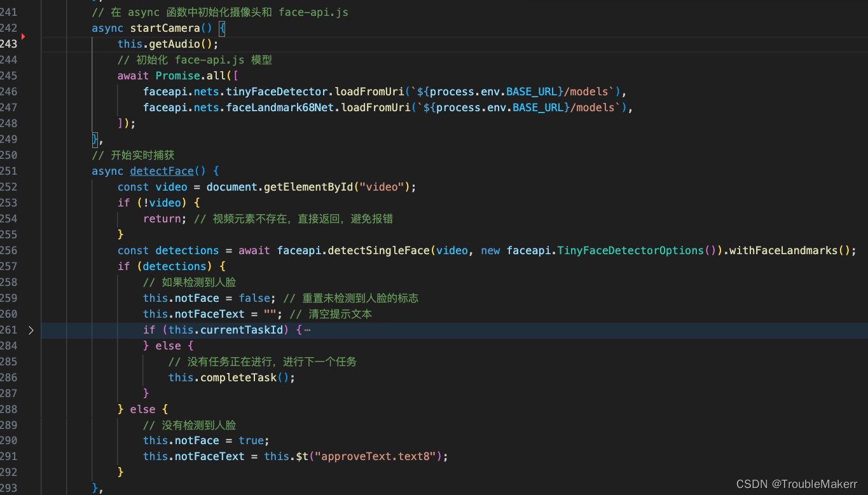Click the comment '没有检测到人脸' on line 289
The image size is (868, 495).
click(189, 425)
